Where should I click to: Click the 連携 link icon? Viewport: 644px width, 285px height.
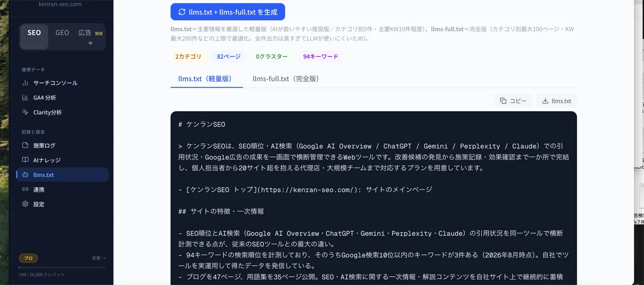pyautogui.click(x=25, y=189)
